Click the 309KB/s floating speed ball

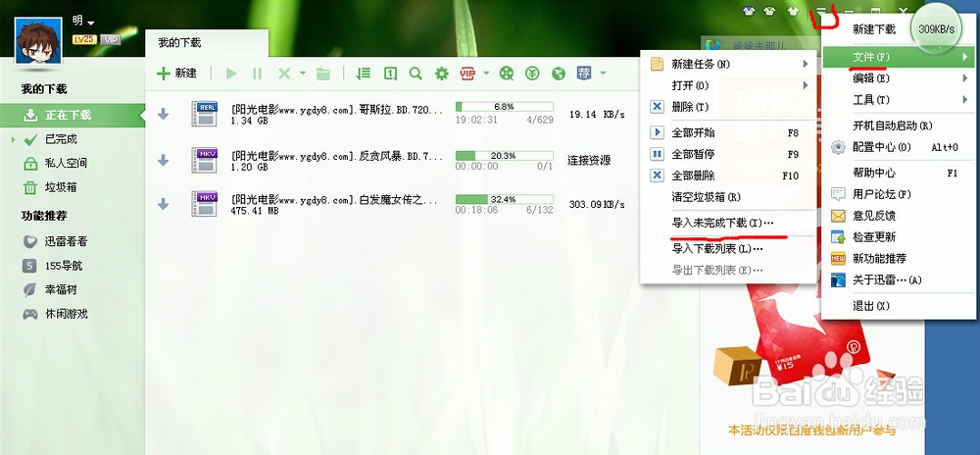coord(936,29)
